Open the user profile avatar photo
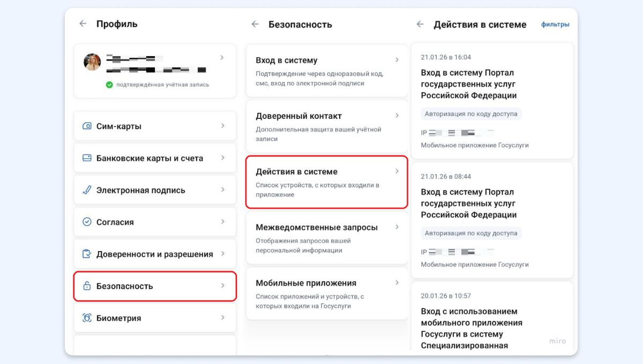Image resolution: width=643 pixels, height=364 pixels. (92, 62)
